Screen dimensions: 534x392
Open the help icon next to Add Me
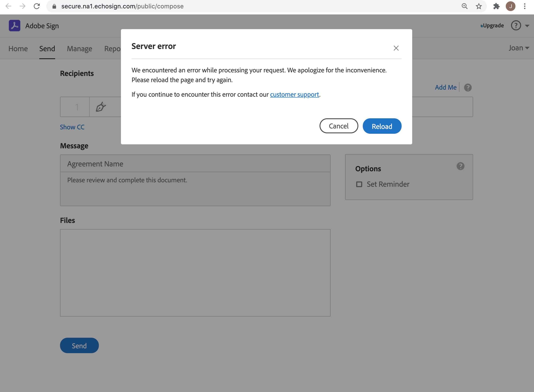point(468,88)
